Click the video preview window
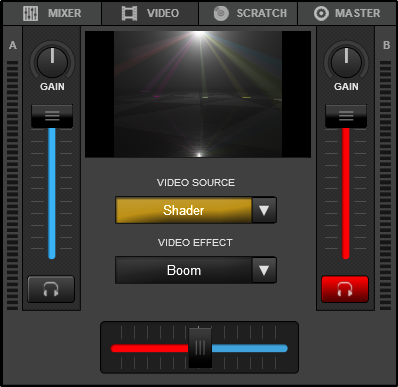Image resolution: width=398 pixels, height=387 pixels. pos(198,94)
